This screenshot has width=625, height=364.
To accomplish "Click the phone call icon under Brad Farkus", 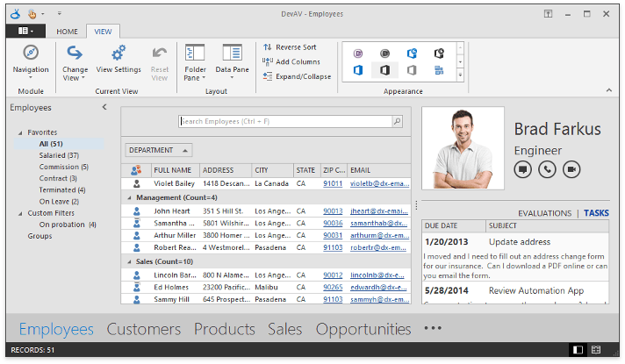I will click(547, 169).
